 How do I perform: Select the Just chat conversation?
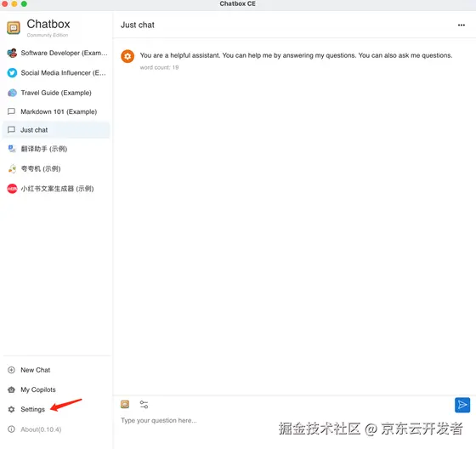click(x=56, y=130)
